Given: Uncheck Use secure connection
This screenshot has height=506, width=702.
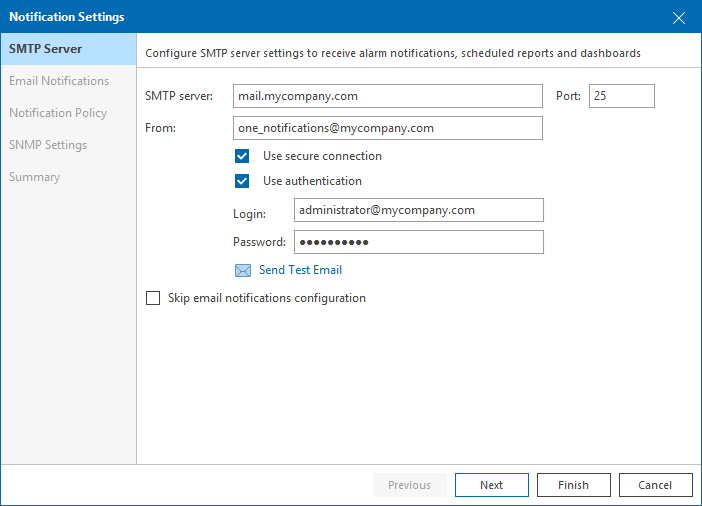Looking at the screenshot, I should pyautogui.click(x=242, y=156).
